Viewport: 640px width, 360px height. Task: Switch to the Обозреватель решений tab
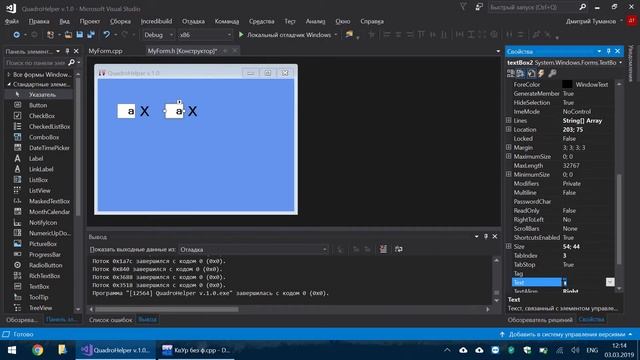tap(540, 320)
